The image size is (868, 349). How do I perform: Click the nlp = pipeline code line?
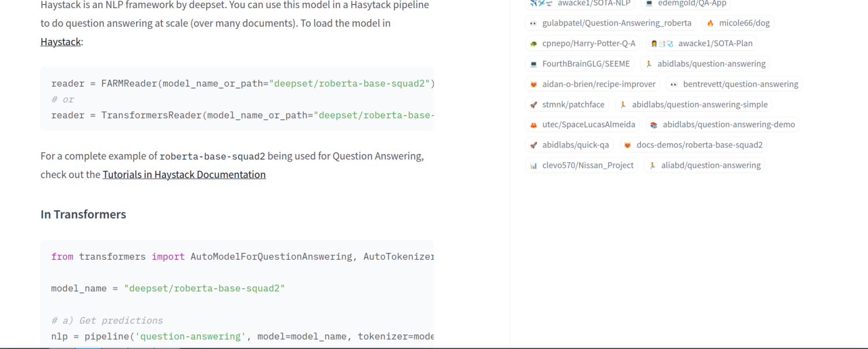point(242,336)
